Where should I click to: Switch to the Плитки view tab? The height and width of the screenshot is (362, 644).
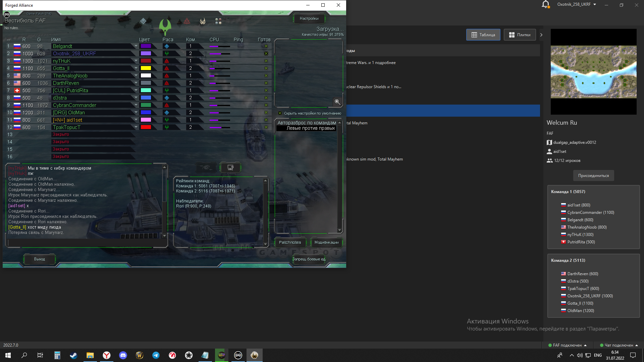tap(520, 35)
